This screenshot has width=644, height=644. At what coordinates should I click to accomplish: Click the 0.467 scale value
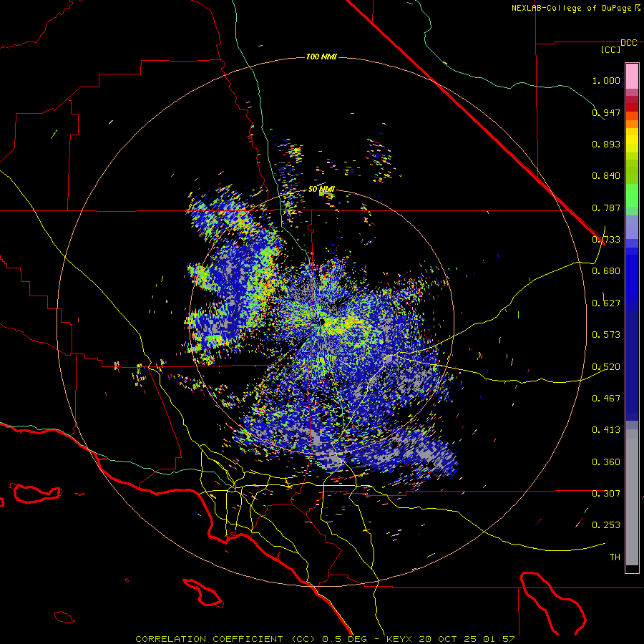[606, 399]
